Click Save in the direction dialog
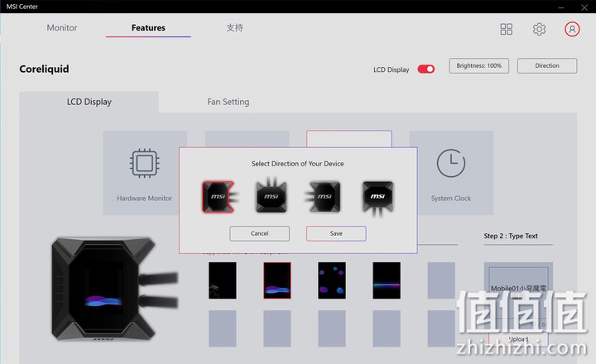The height and width of the screenshot is (364, 596). coord(336,233)
